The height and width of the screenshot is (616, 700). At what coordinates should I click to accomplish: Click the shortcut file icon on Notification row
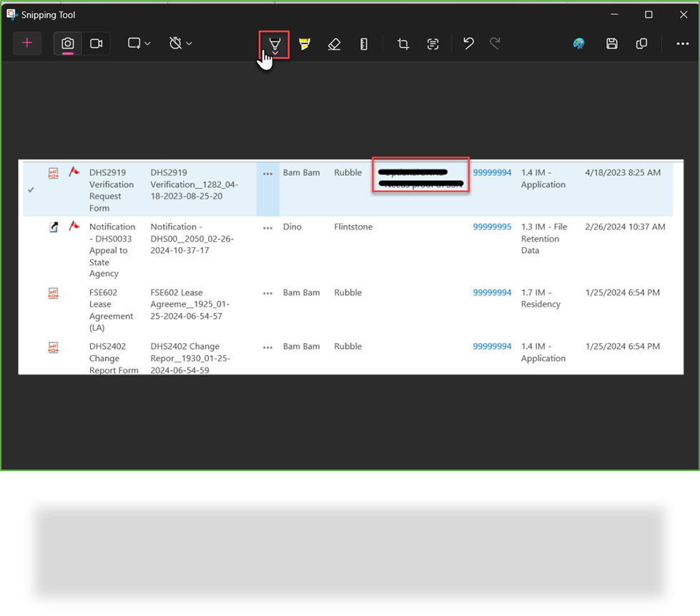pyautogui.click(x=54, y=227)
